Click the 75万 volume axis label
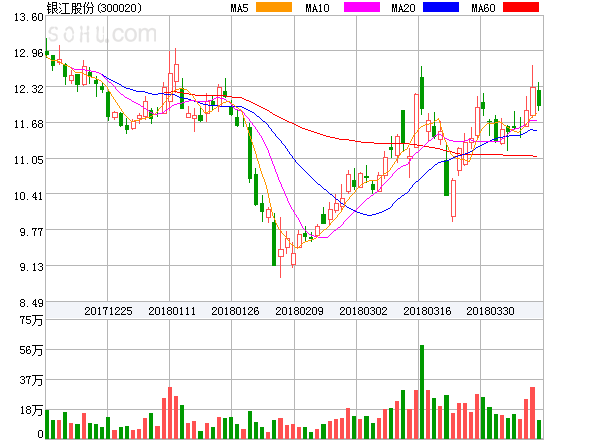Viewport: 600px width, 440px height. pyautogui.click(x=31, y=320)
